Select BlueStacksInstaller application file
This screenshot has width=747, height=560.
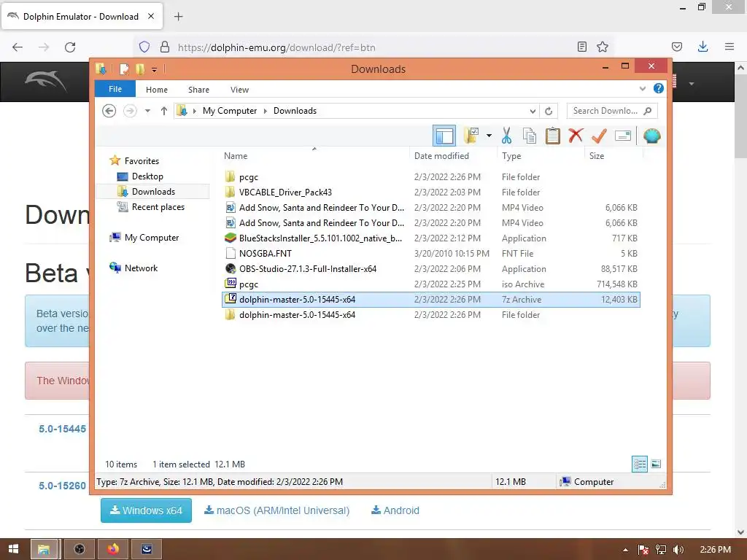[x=430, y=238]
